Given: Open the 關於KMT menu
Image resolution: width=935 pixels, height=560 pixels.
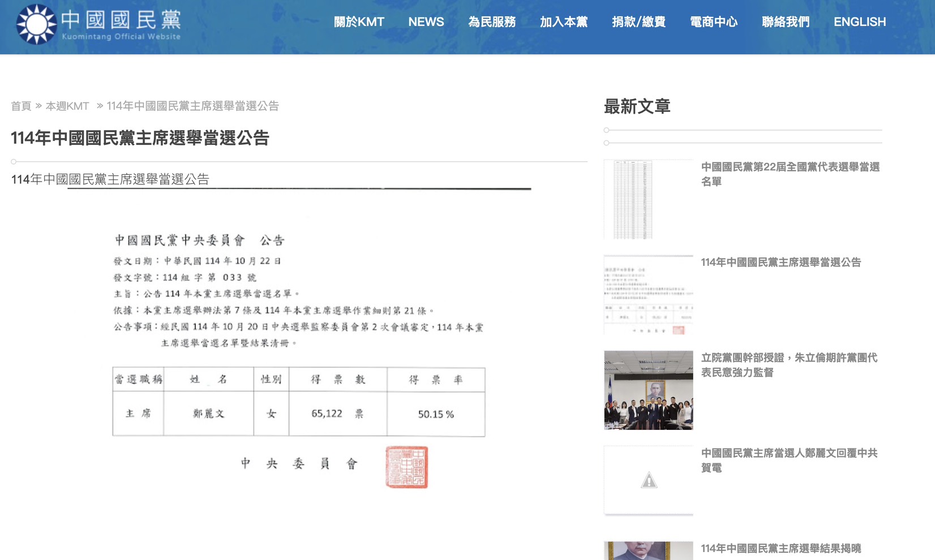Looking at the screenshot, I should pyautogui.click(x=359, y=22).
